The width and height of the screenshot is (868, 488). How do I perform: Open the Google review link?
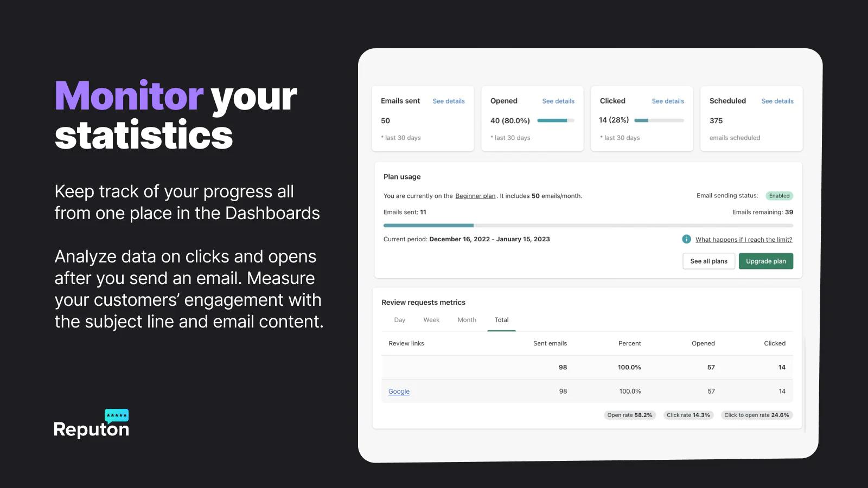(x=399, y=391)
